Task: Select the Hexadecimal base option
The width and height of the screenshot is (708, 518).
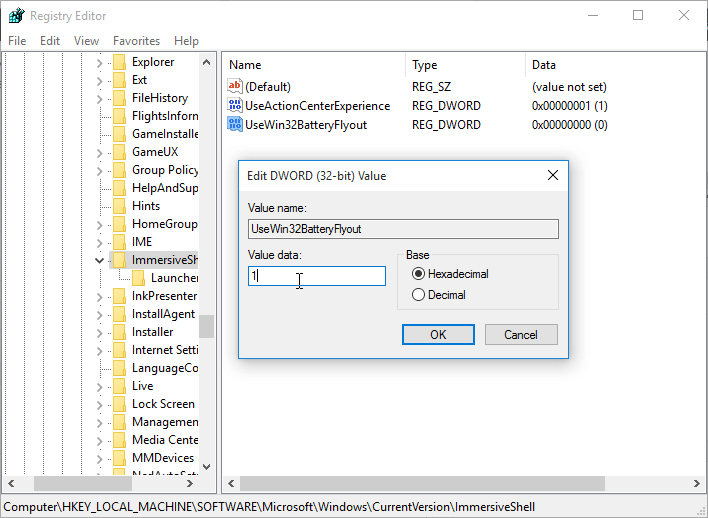Action: [x=450, y=274]
